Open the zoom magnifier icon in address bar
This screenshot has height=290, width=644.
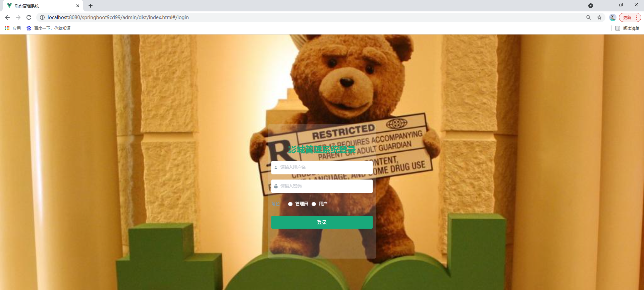(588, 17)
